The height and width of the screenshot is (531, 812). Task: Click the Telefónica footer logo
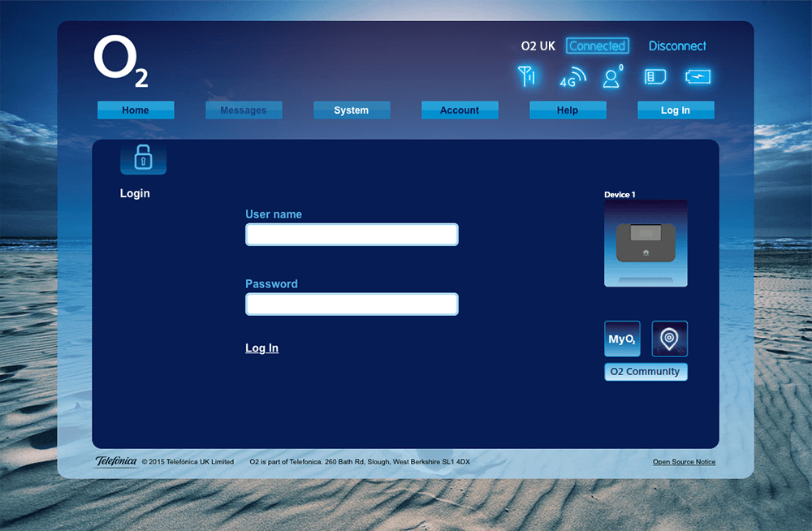click(116, 462)
